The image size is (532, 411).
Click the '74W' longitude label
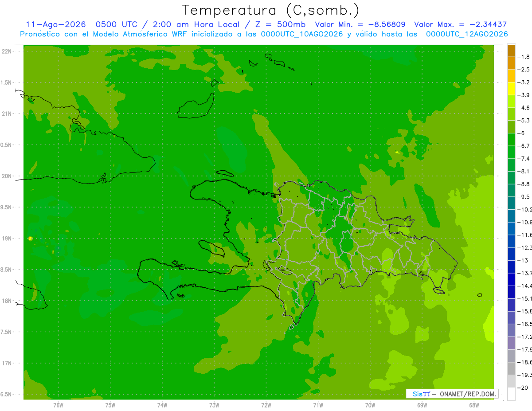(162, 405)
